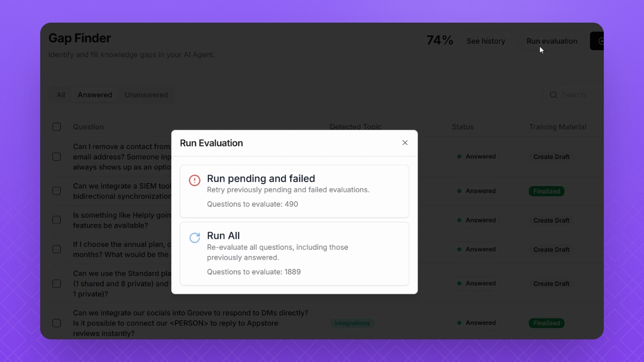Screen dimensions: 644x362
Task: Click the Answered status on the socials into Groove row
Action: (476, 323)
